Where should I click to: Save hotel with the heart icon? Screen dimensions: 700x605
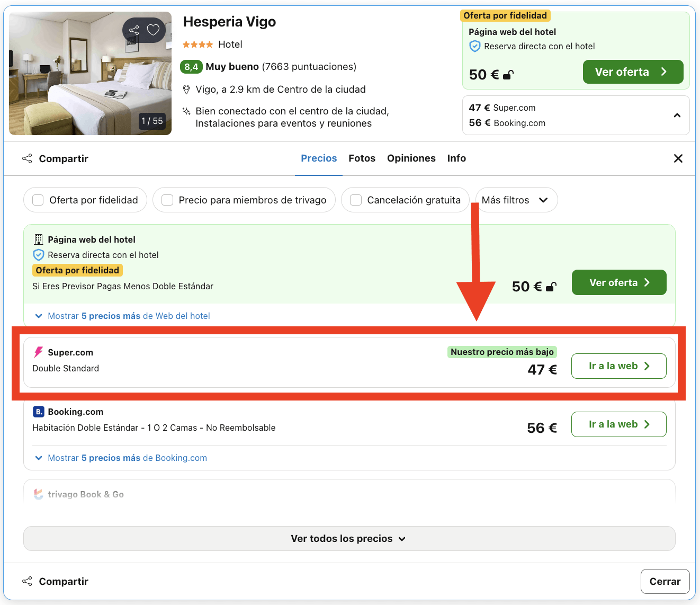153,30
